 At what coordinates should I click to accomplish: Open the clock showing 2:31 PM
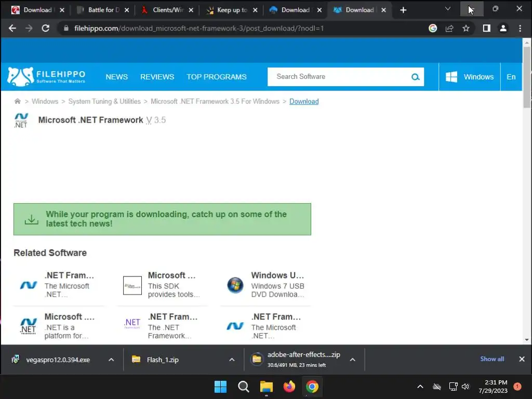pyautogui.click(x=493, y=387)
